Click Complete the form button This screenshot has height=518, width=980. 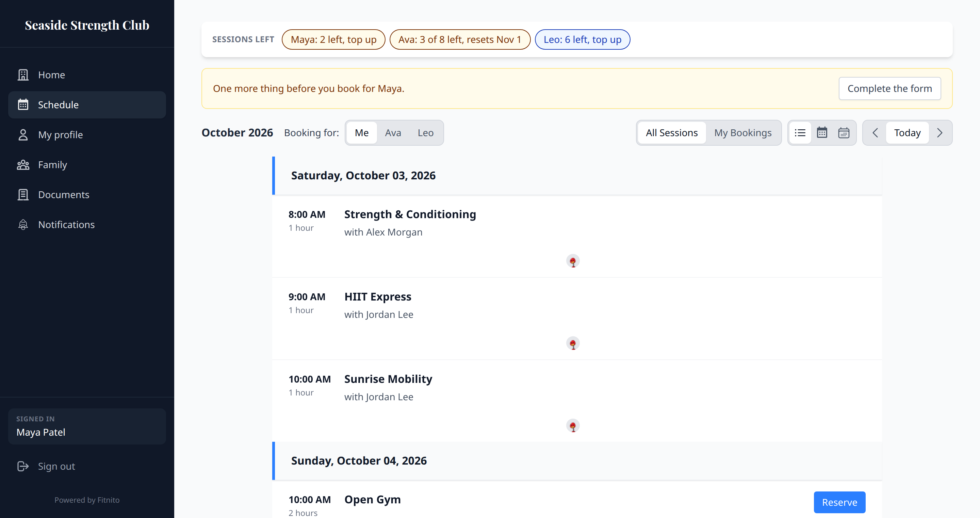pyautogui.click(x=889, y=88)
